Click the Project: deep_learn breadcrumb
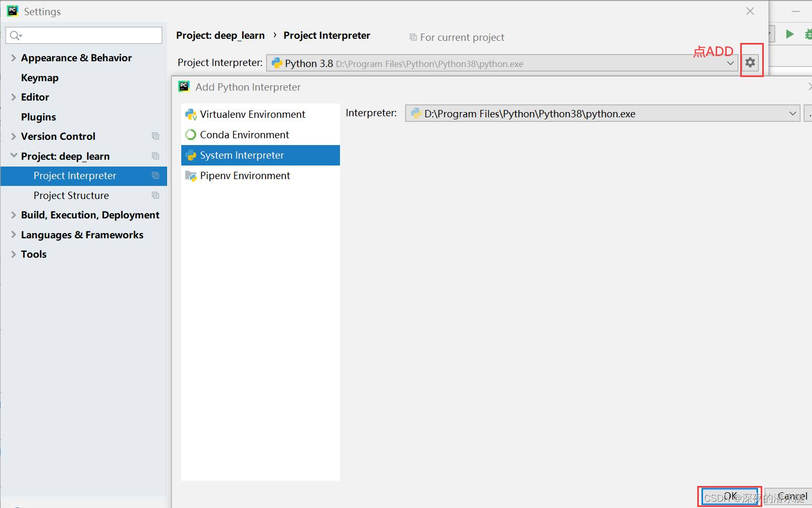Image resolution: width=812 pixels, height=508 pixels. (x=221, y=36)
